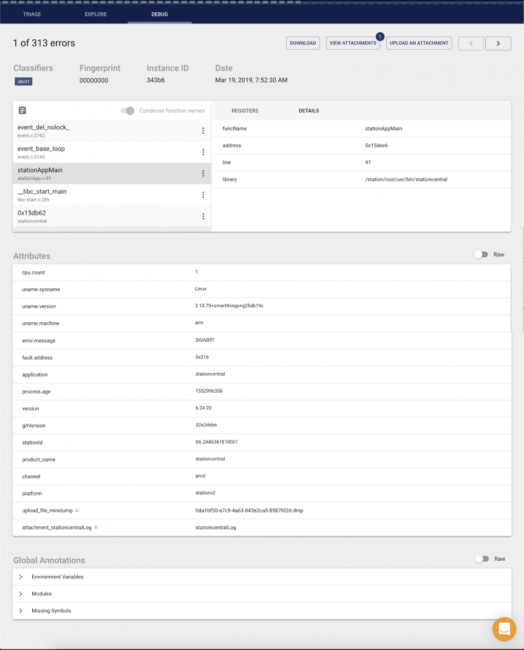524x650 pixels.
Task: Click warning icon next to upload_file_minidump
Action: [x=77, y=510]
